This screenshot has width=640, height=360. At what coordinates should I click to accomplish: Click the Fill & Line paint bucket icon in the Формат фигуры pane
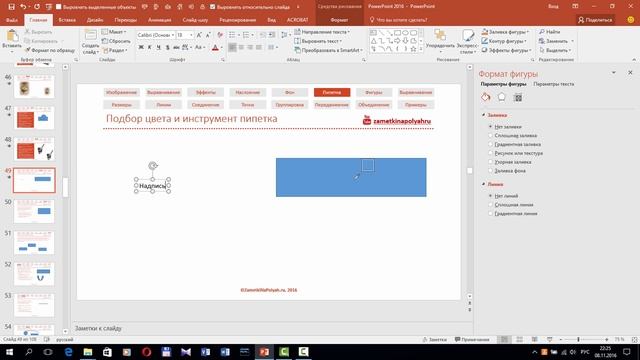pyautogui.click(x=485, y=97)
